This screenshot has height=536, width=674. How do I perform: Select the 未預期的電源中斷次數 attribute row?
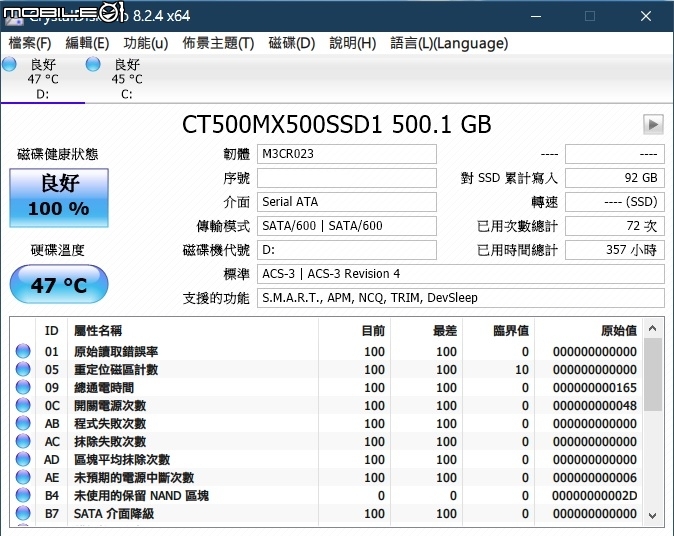(327, 478)
